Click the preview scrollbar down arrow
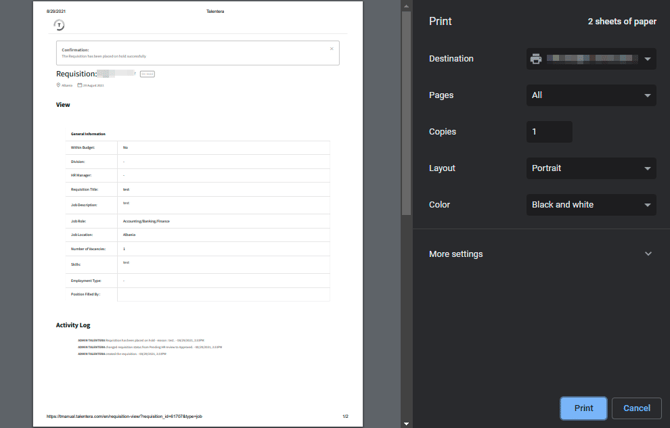The width and height of the screenshot is (670, 428). pos(406,423)
